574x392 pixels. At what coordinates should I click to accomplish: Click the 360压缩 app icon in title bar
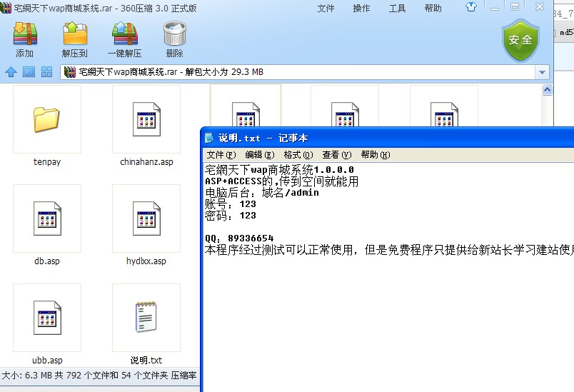6,7
